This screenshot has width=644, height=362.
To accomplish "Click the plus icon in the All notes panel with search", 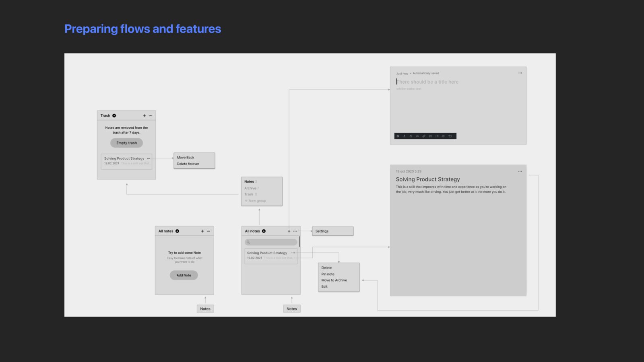I will pos(289,231).
